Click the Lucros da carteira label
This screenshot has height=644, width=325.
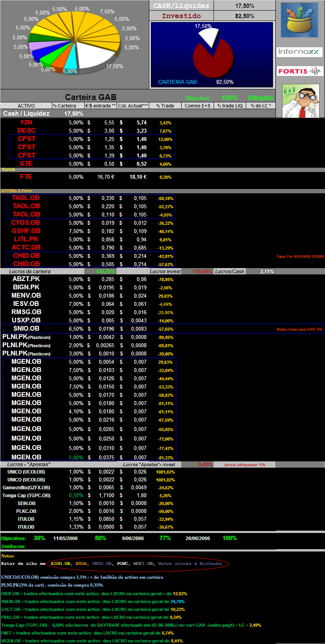point(30,271)
